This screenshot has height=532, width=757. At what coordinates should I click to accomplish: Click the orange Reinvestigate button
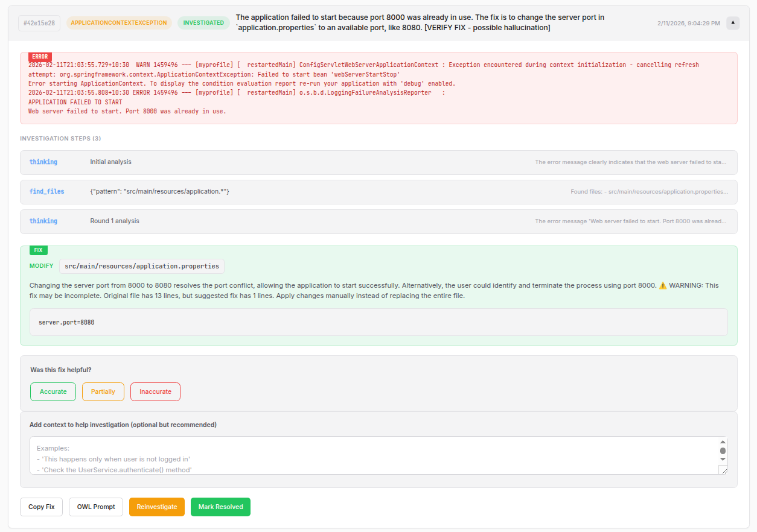[157, 507]
